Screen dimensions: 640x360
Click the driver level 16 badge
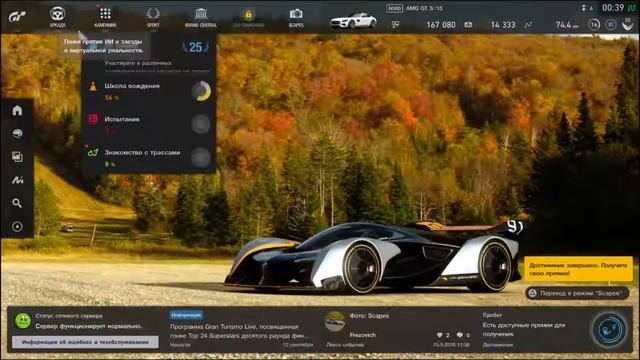click(594, 24)
